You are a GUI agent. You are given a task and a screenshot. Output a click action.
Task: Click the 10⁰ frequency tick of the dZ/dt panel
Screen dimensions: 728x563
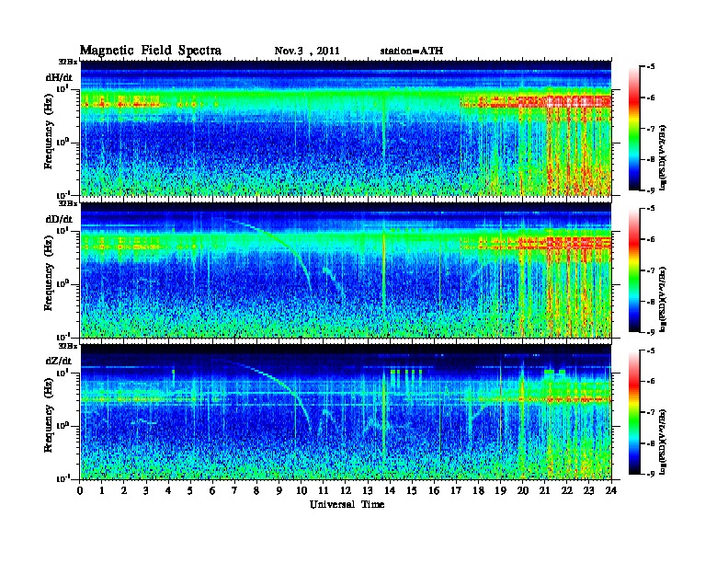click(63, 426)
